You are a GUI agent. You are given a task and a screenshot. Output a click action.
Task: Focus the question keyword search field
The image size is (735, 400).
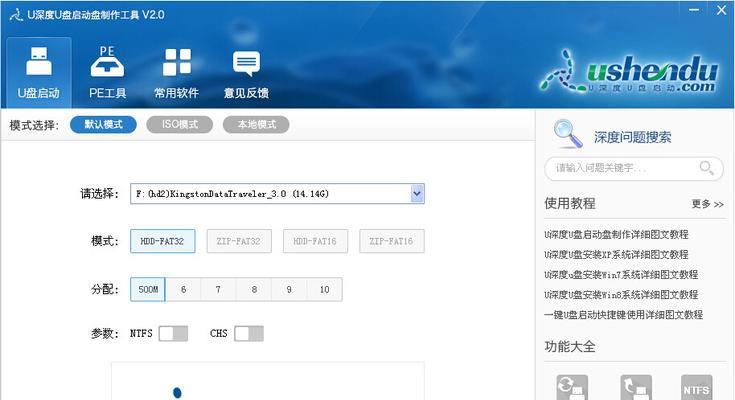(633, 168)
